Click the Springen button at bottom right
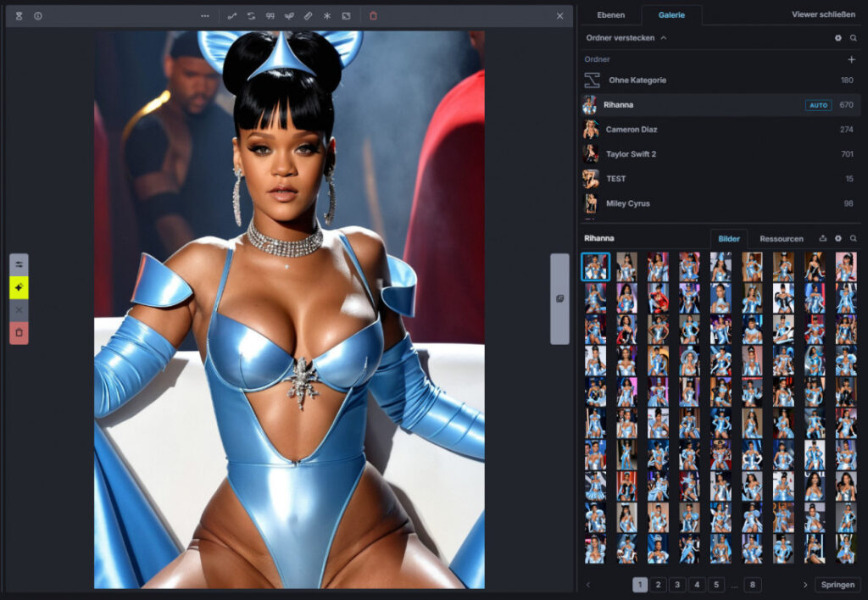This screenshot has width=868, height=600. (837, 585)
